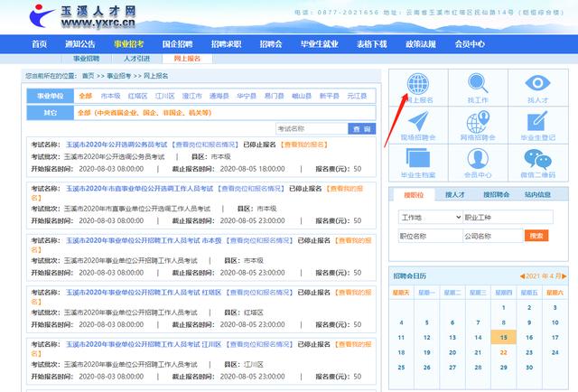This screenshot has height=392, width=578.
Task: Open 事业单位公开招聘工作人员考试 红塔区 link
Action: point(144,293)
